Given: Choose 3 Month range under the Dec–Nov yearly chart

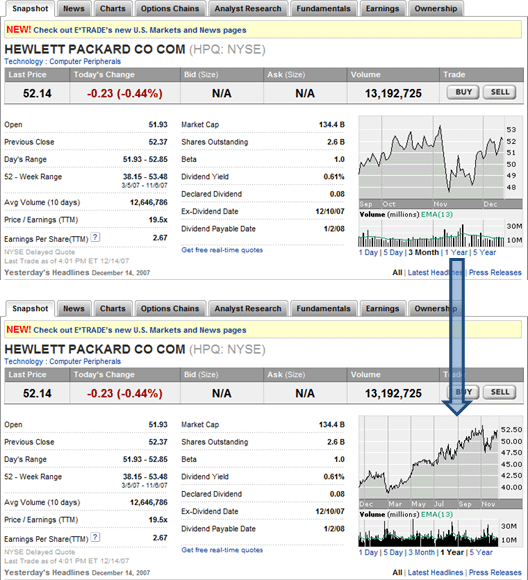Looking at the screenshot, I should (421, 552).
